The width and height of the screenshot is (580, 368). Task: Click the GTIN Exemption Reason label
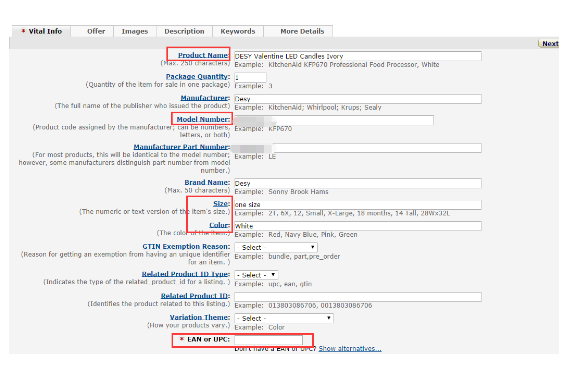click(186, 246)
